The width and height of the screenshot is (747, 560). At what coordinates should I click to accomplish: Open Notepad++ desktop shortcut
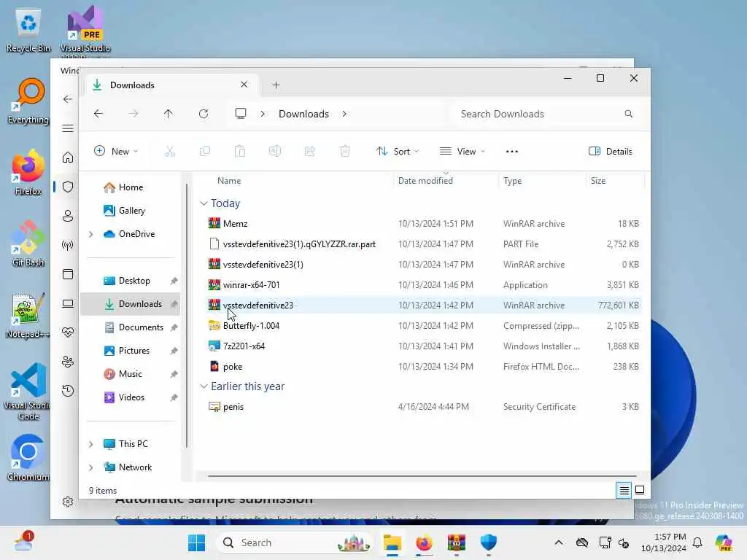tap(28, 316)
